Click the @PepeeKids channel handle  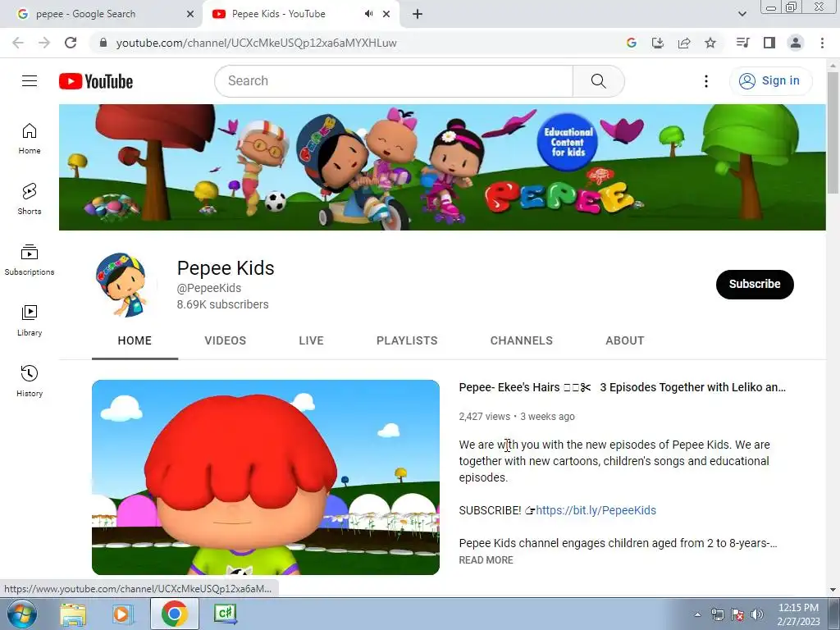point(209,288)
